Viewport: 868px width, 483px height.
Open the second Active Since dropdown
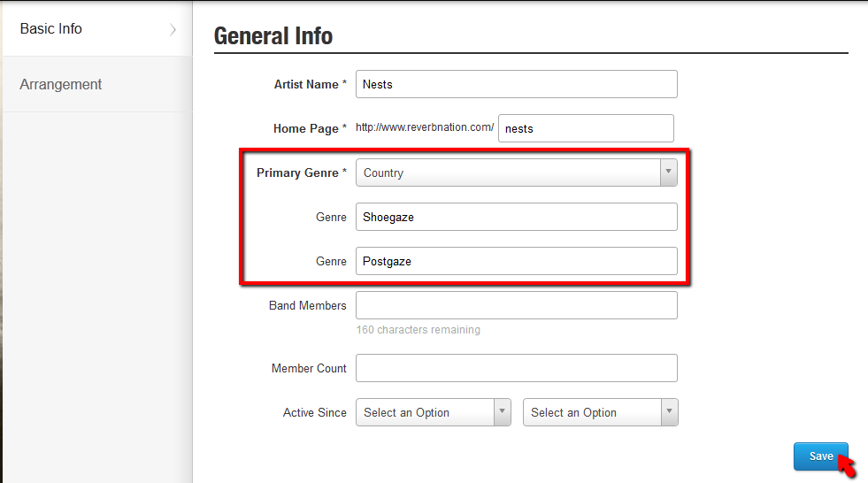(600, 412)
